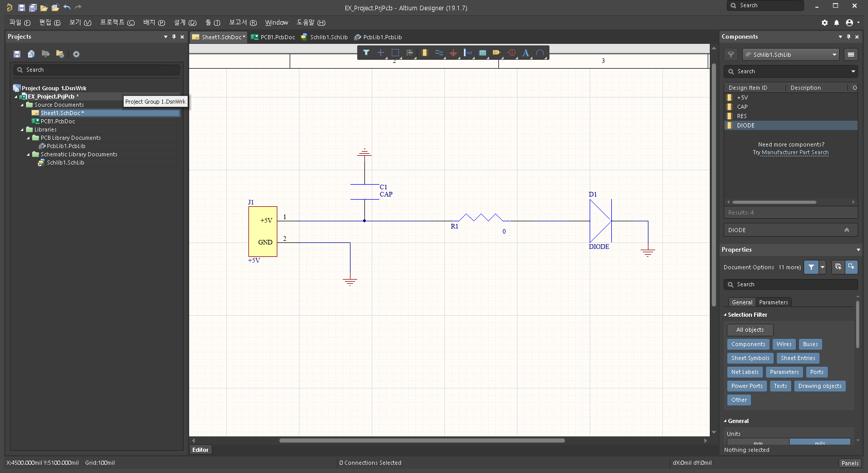This screenshot has width=868, height=473.
Task: Open the Schlib1.SchLib library dropdown
Action: click(x=791, y=55)
